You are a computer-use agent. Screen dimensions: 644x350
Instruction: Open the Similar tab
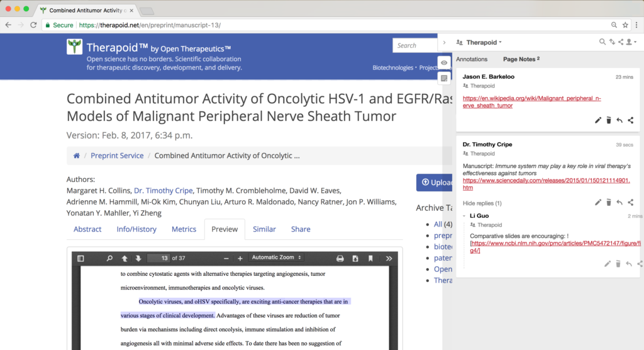(x=264, y=229)
